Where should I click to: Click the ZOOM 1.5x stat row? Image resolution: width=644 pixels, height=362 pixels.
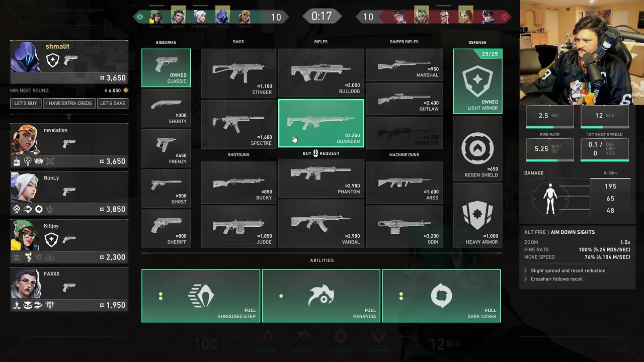(x=577, y=242)
